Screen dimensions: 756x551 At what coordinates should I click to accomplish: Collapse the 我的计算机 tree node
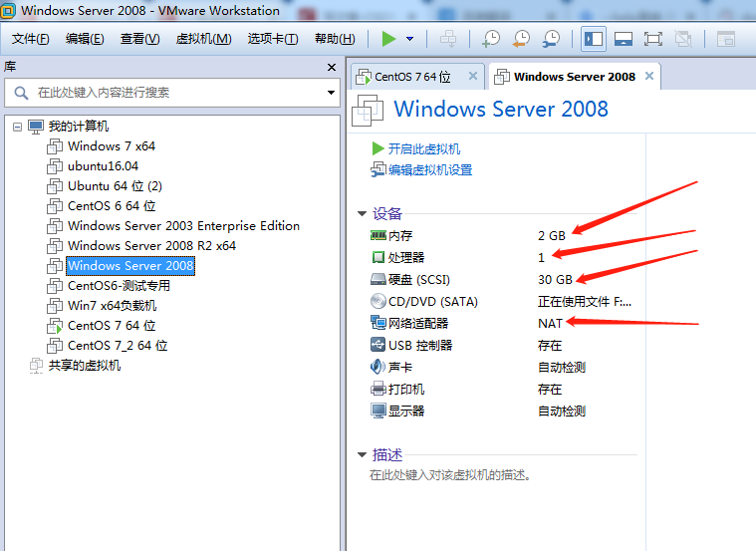point(17,127)
